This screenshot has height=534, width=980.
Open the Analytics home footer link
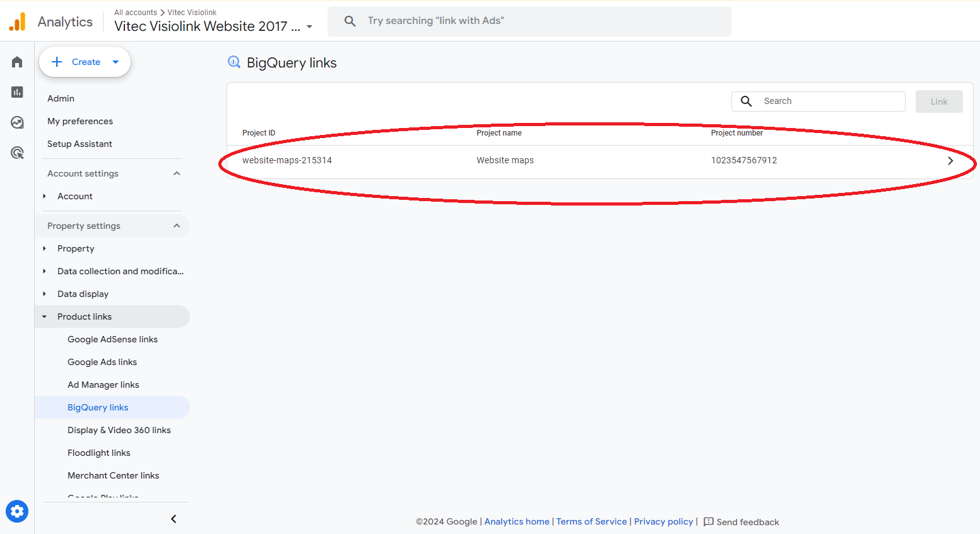click(517, 521)
